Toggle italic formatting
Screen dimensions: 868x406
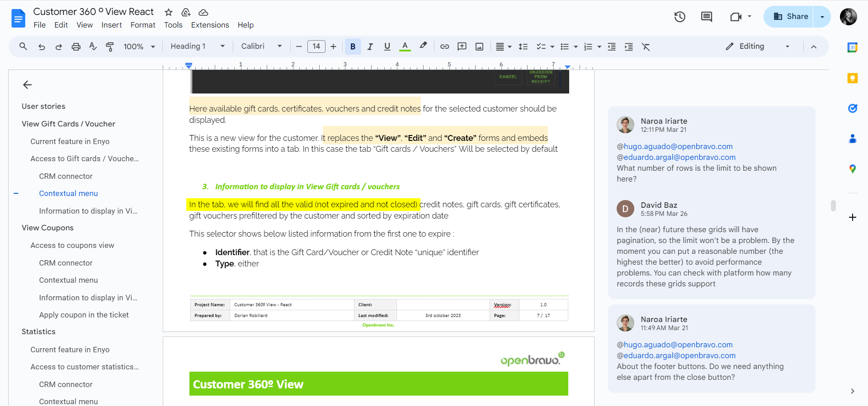[x=370, y=47]
